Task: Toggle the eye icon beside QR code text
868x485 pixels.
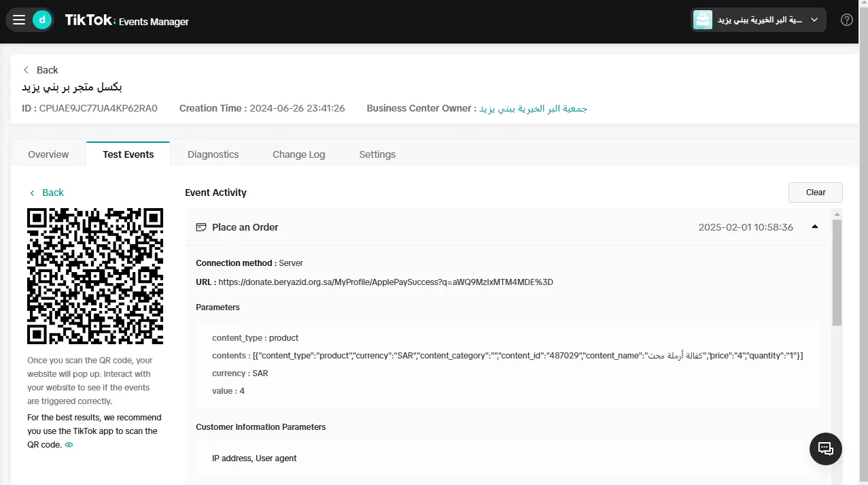Action: pyautogui.click(x=69, y=445)
